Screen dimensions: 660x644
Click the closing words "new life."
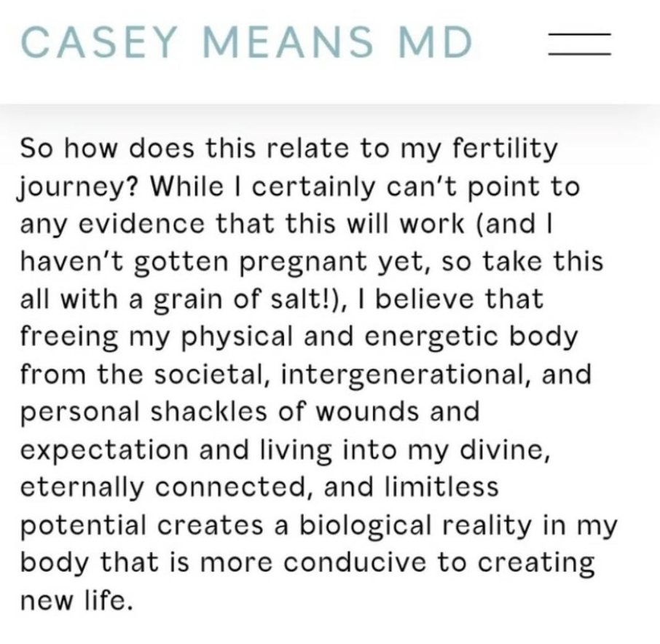[x=76, y=600]
